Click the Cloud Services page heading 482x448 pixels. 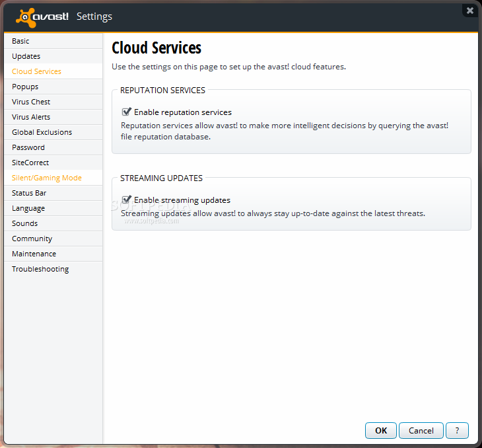pos(156,48)
